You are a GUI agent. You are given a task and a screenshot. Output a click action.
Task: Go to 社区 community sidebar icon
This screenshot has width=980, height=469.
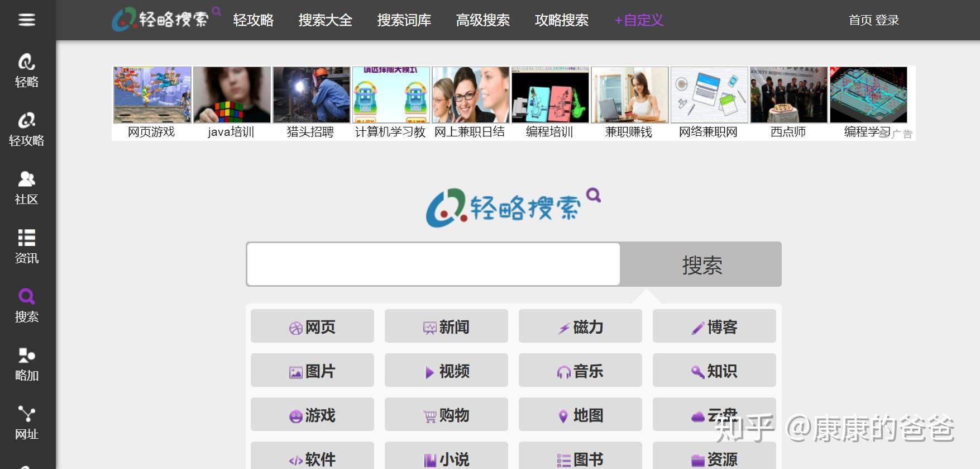pos(27,188)
